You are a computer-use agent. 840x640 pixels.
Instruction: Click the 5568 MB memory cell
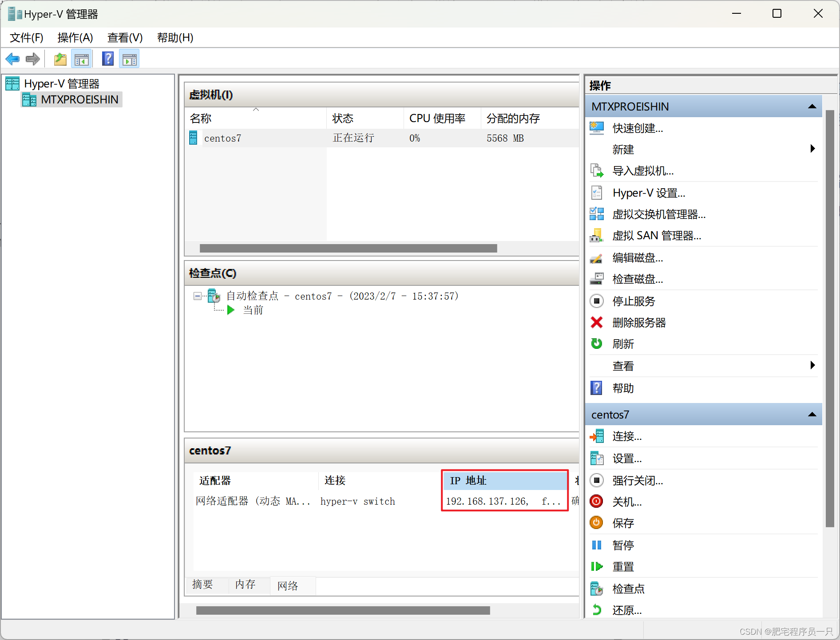pos(505,138)
